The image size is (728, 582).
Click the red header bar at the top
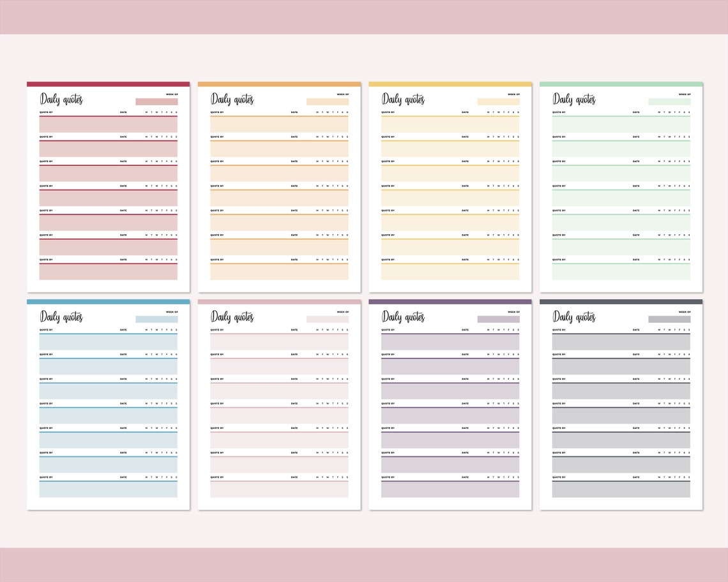(x=107, y=84)
